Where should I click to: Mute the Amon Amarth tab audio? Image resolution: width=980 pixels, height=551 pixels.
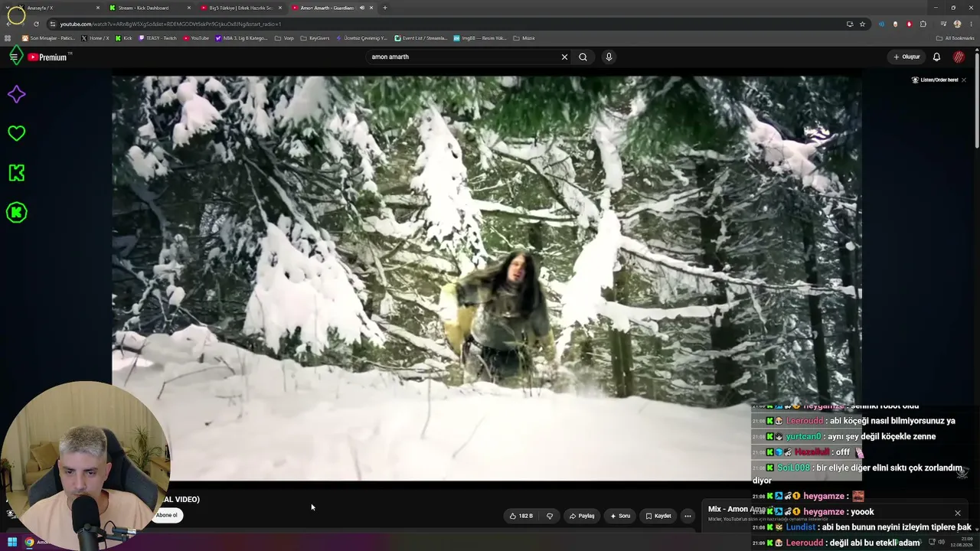tap(361, 8)
